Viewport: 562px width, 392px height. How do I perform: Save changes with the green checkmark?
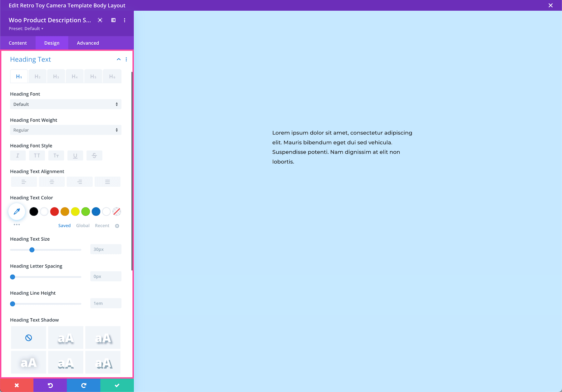pyautogui.click(x=116, y=385)
